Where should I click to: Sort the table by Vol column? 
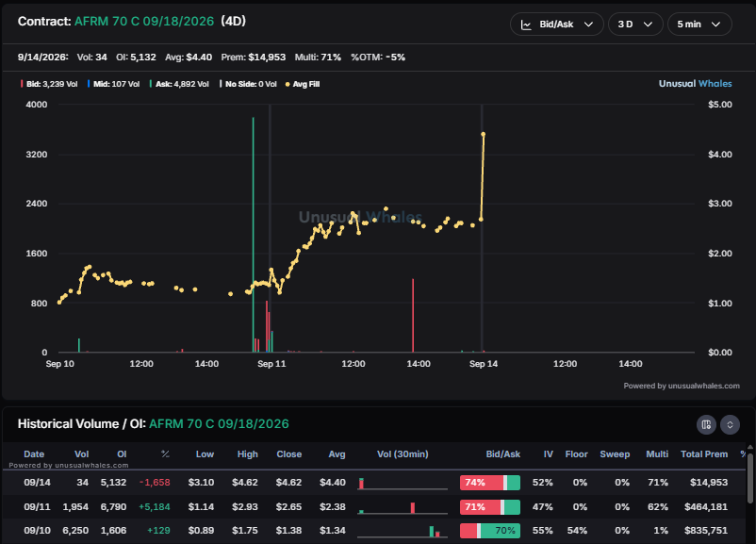81,454
